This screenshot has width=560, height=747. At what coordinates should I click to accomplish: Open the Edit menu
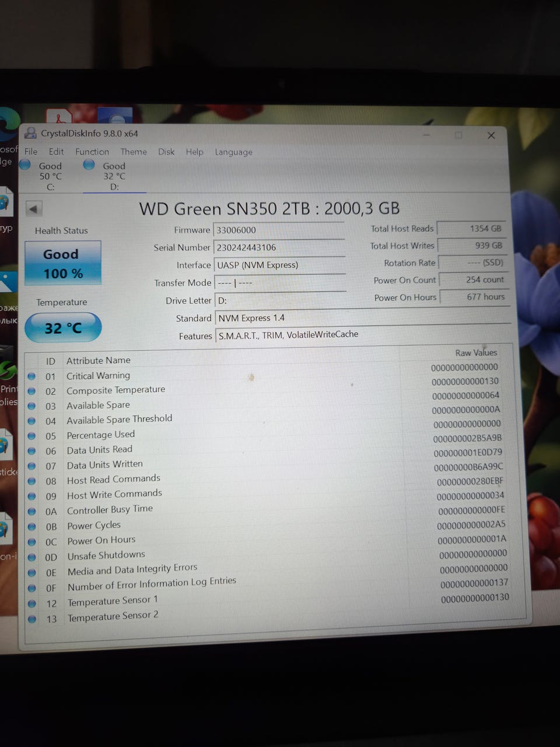57,151
